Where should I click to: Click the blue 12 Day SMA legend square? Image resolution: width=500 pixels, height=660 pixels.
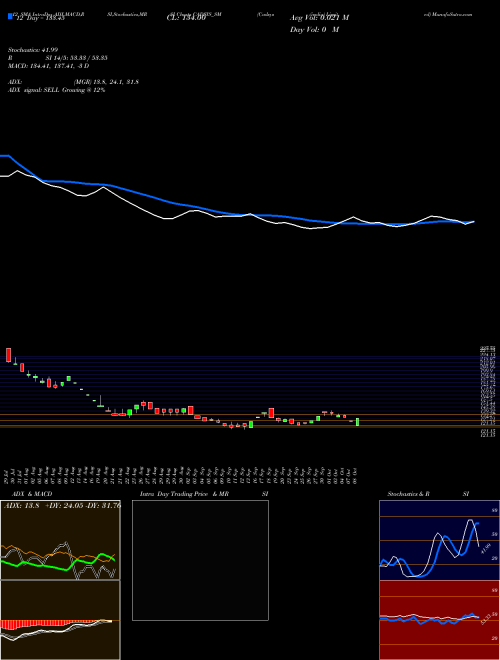(x=10, y=17)
